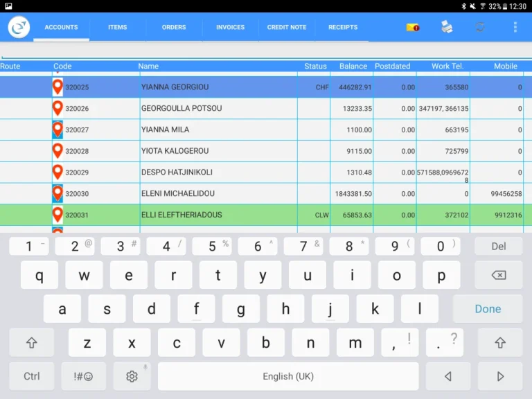Tap map pin for account 320030

tap(57, 194)
